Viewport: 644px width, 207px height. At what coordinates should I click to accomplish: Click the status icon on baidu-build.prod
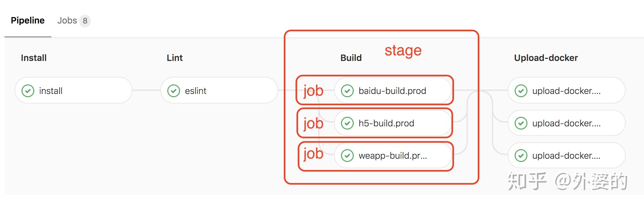click(348, 90)
